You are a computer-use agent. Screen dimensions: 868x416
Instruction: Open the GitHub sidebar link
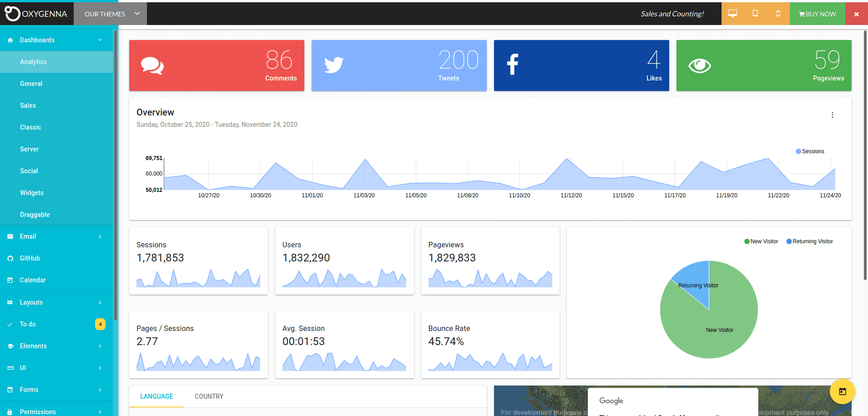click(x=30, y=258)
